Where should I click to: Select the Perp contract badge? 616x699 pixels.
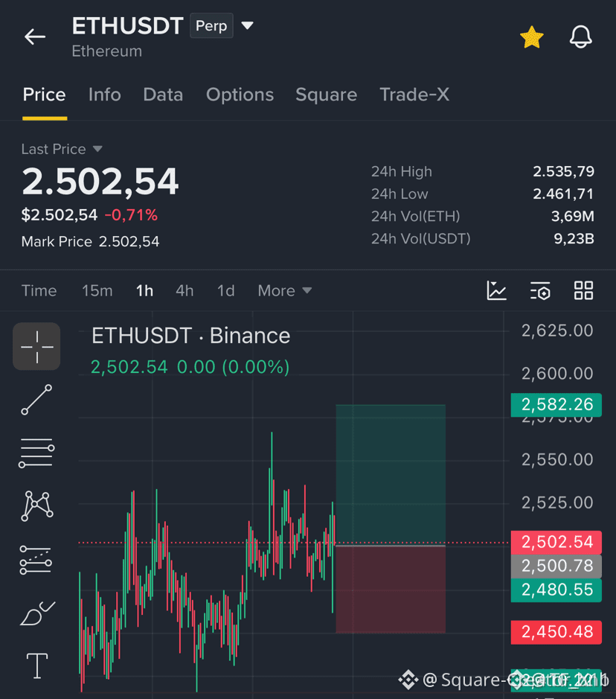(x=211, y=26)
